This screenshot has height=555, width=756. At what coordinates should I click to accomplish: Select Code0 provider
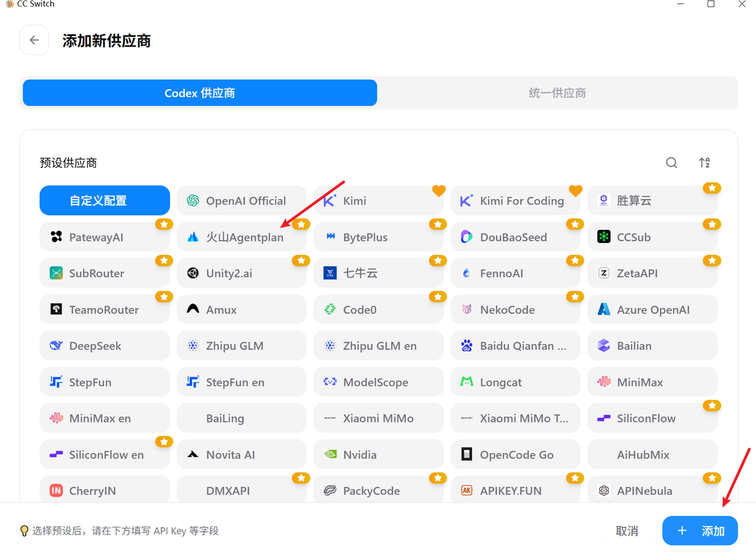tap(379, 309)
